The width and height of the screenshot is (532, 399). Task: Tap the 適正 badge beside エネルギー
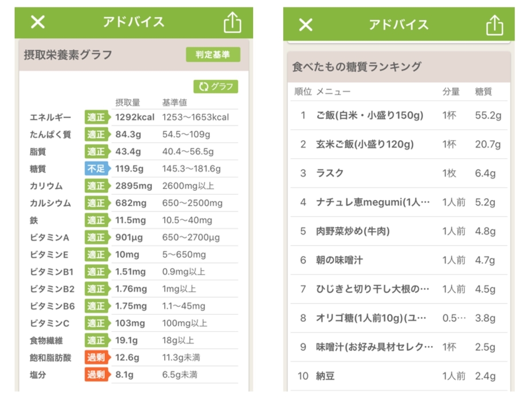point(96,117)
